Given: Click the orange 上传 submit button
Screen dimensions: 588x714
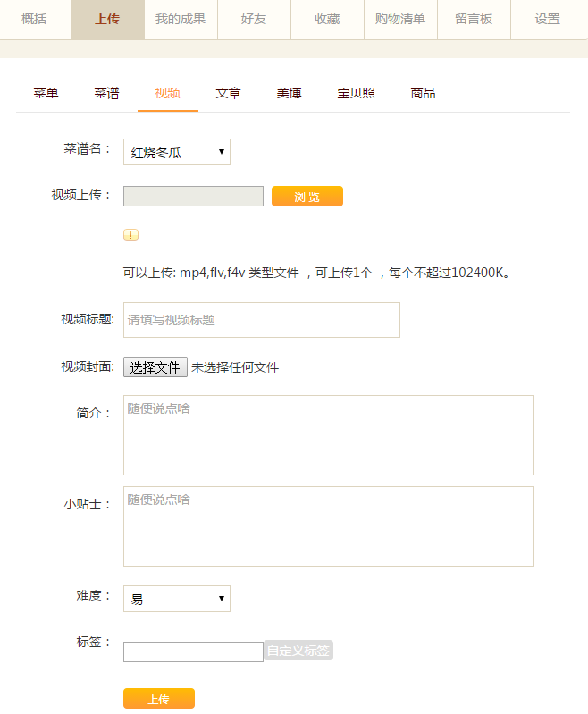Looking at the screenshot, I should (x=159, y=699).
